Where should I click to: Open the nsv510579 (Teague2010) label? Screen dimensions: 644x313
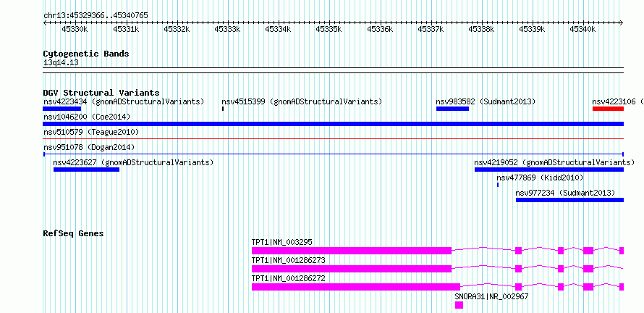pyautogui.click(x=91, y=133)
